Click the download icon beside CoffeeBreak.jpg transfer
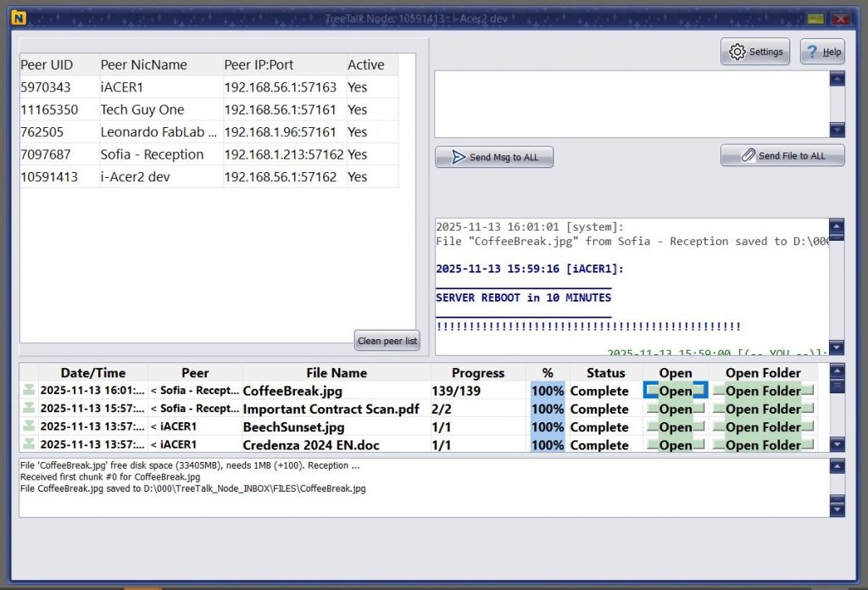The image size is (868, 590). (x=28, y=391)
